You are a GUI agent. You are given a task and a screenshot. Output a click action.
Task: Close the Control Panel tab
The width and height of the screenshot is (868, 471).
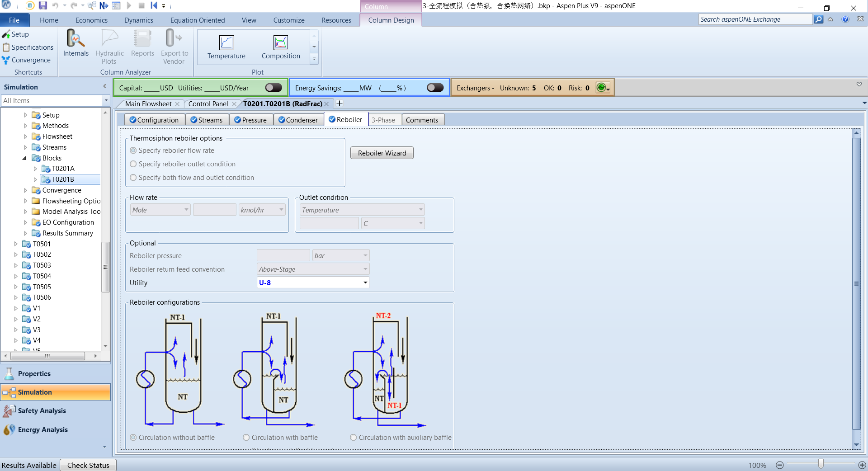234,104
